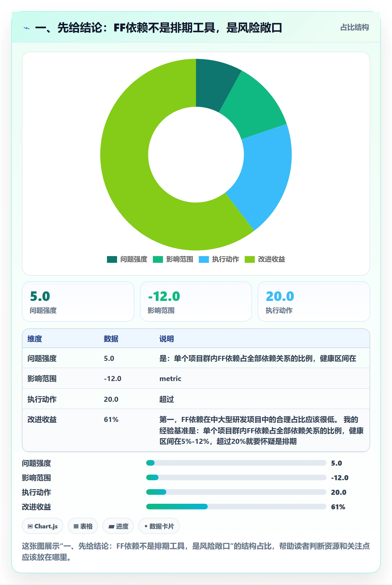Click the 执行动作 table row label
This screenshot has height=585, width=392.
pos(42,399)
